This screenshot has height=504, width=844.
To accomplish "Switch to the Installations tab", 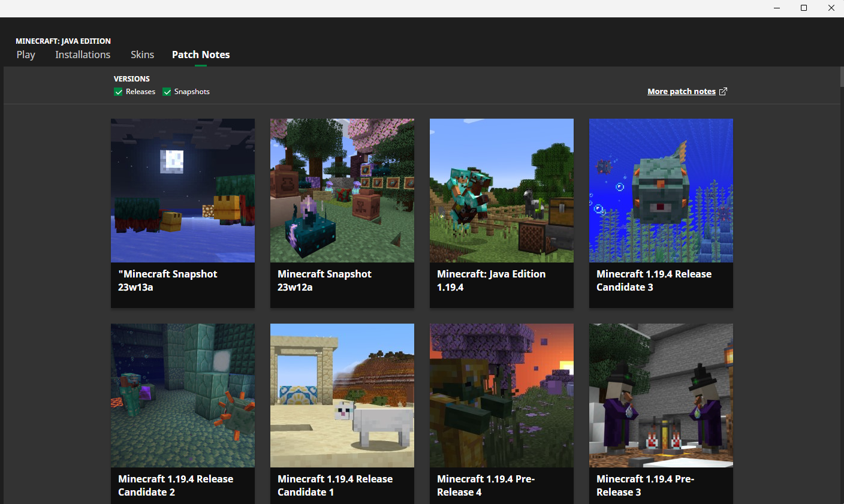I will (x=83, y=55).
